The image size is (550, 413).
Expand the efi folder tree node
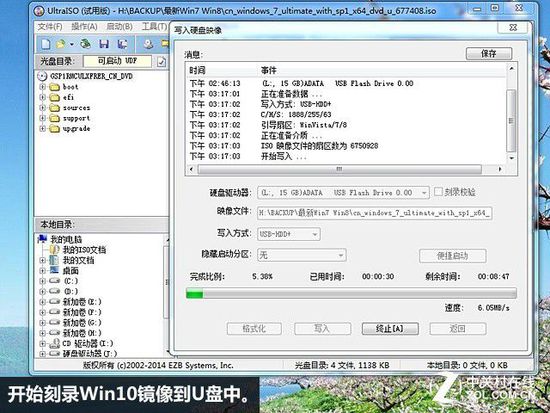pyautogui.click(x=42, y=97)
